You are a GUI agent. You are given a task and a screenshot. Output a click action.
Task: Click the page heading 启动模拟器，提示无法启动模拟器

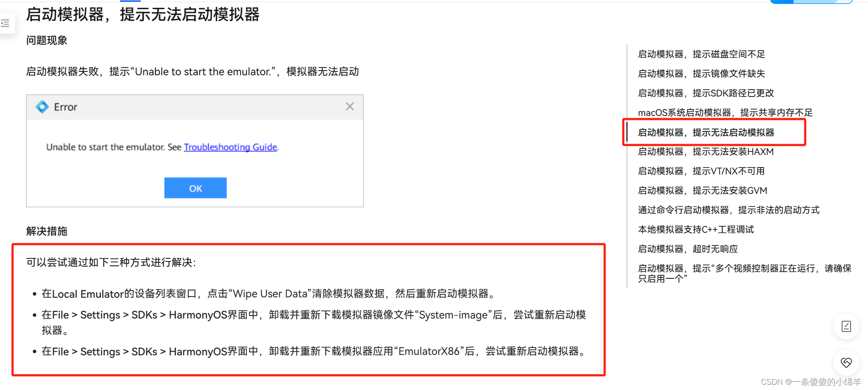[x=143, y=14]
